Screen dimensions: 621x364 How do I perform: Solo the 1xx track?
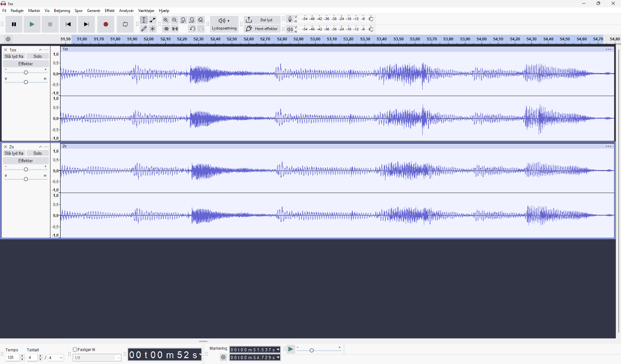pyautogui.click(x=38, y=57)
